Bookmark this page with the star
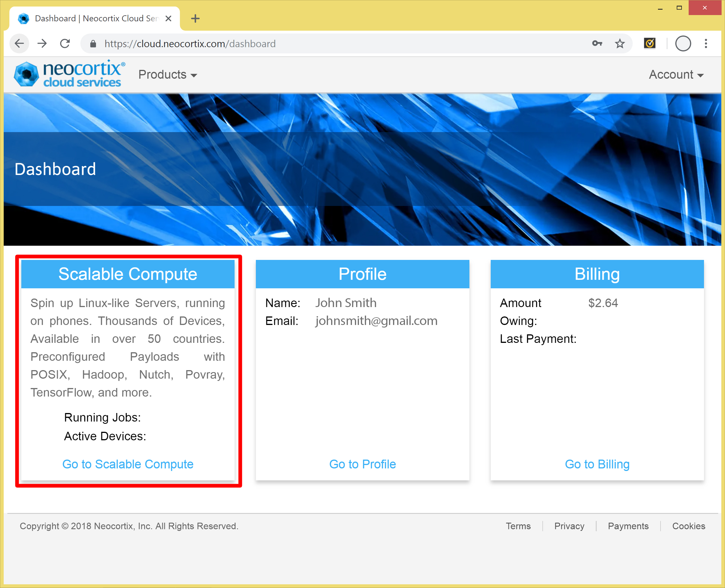Viewport: 725px width, 588px height. pyautogui.click(x=619, y=43)
